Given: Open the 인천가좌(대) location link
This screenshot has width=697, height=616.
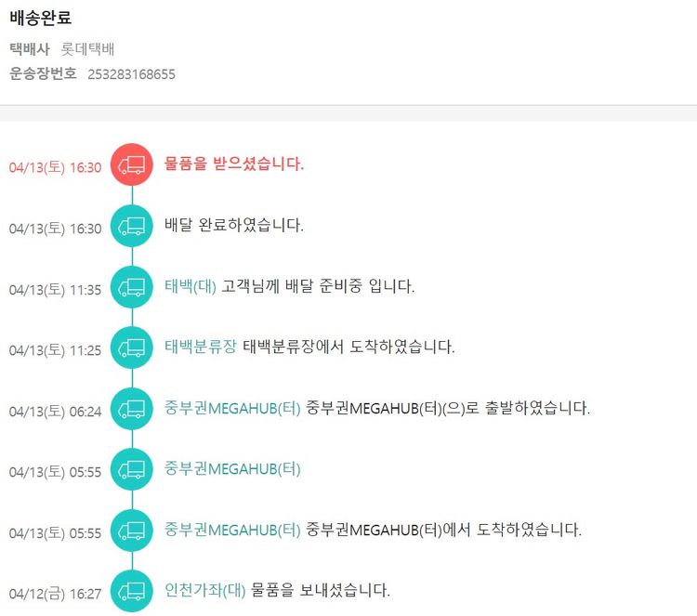Looking at the screenshot, I should [204, 590].
